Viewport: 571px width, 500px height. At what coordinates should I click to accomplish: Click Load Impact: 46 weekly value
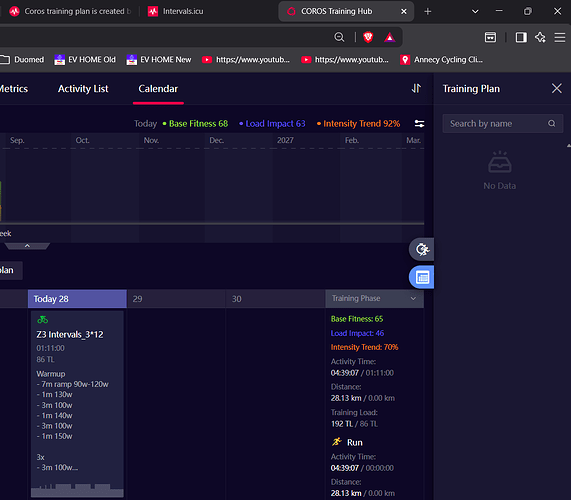357,333
